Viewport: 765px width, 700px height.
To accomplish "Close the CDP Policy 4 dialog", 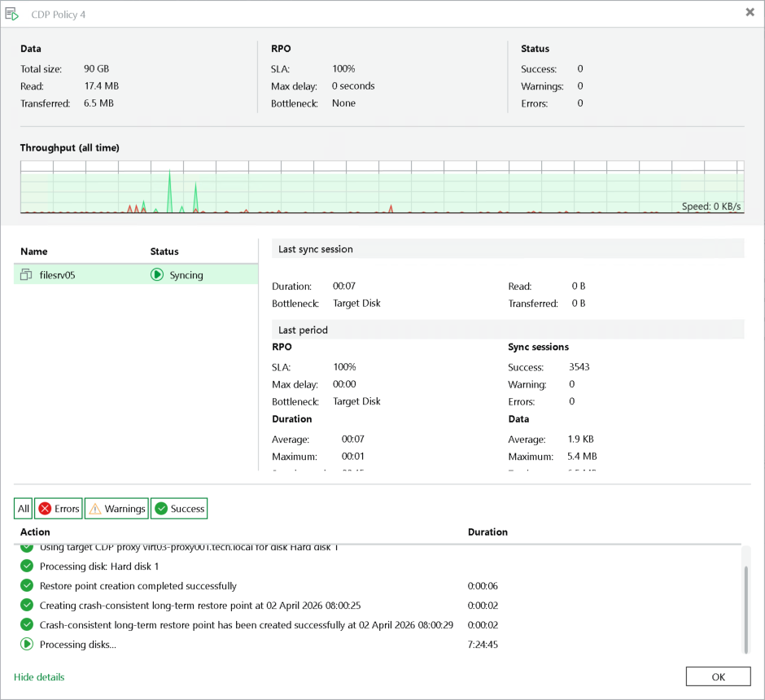I will pos(750,12).
